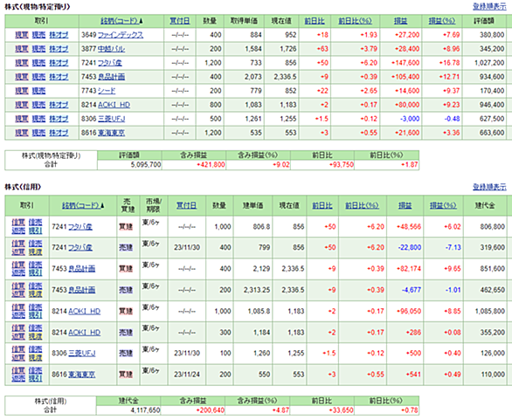Click 現買 in the 3649 ファインデックス row

pyautogui.click(x=22, y=35)
